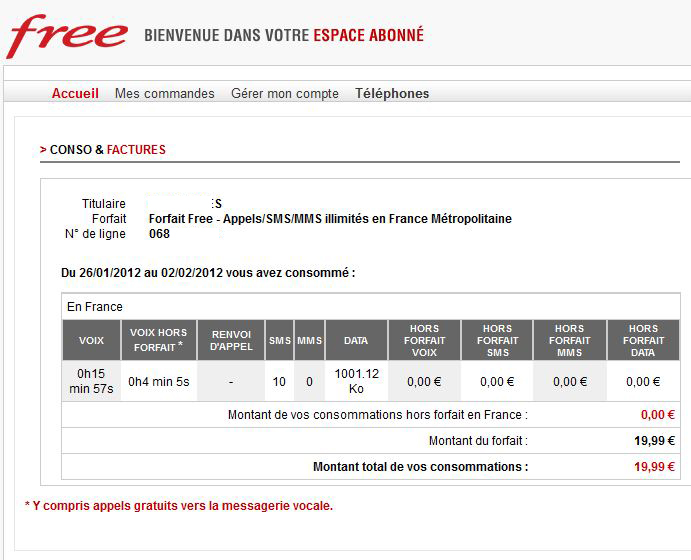
Task: Click the HORS FORFAIT VOIX header
Action: (x=424, y=340)
